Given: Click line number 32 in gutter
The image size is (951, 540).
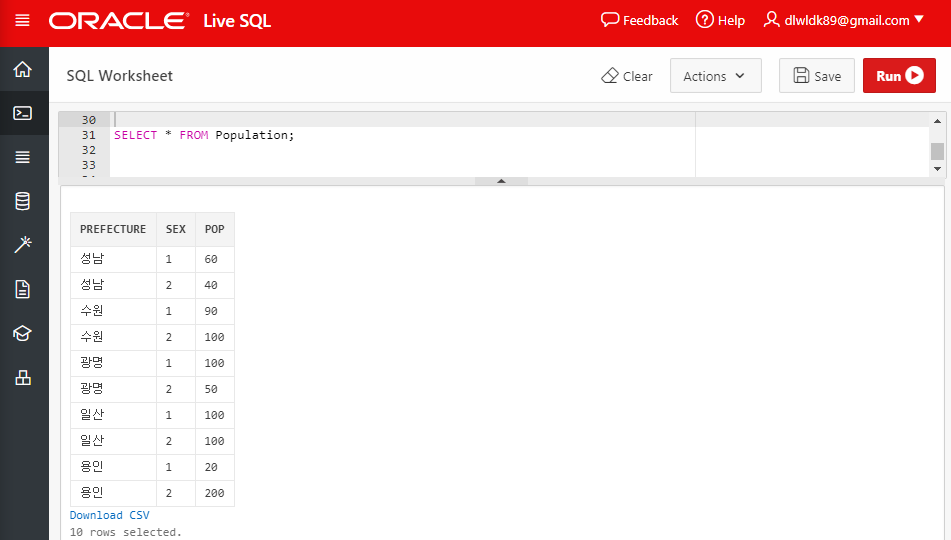Looking at the screenshot, I should coord(89,150).
